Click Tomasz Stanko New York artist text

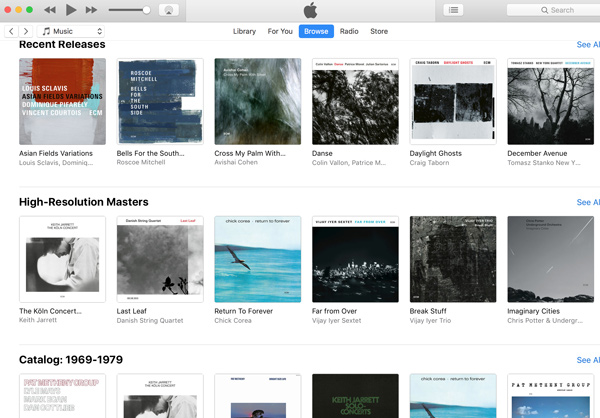point(544,163)
